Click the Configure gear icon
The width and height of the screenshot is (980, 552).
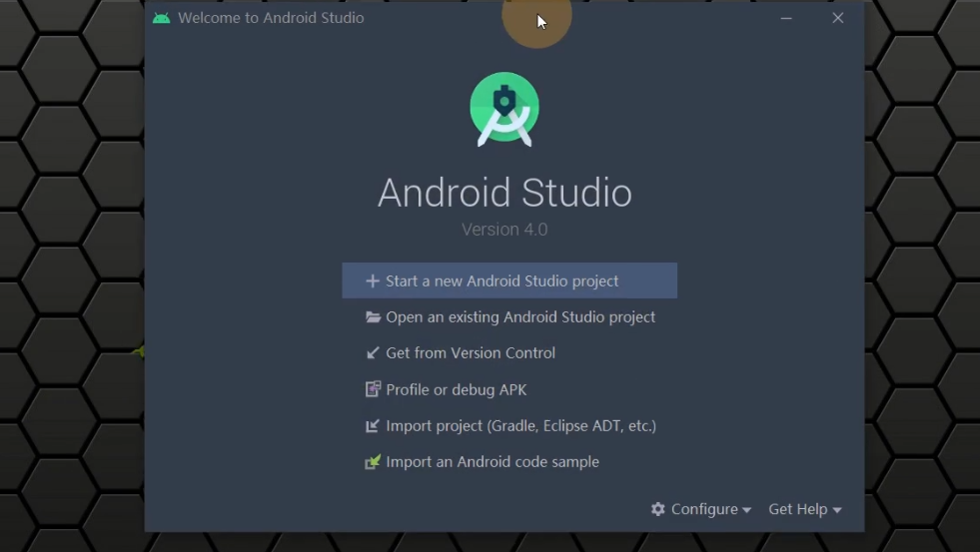(x=658, y=509)
